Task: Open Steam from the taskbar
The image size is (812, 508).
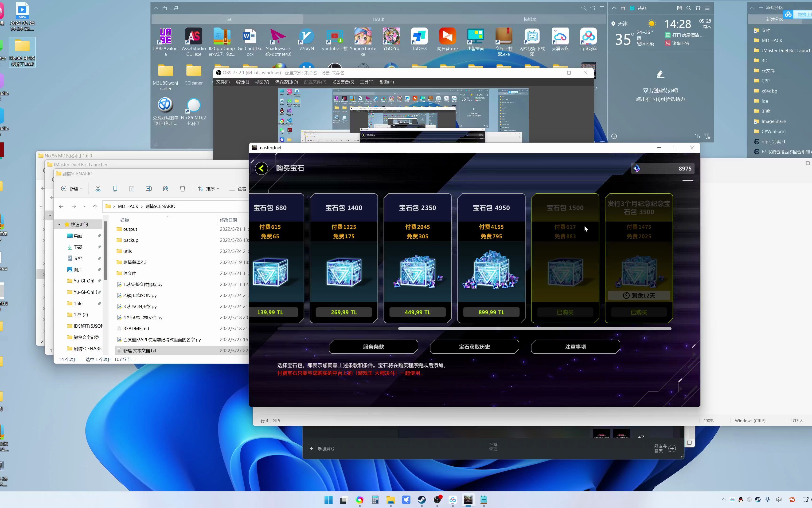Action: coord(422,500)
